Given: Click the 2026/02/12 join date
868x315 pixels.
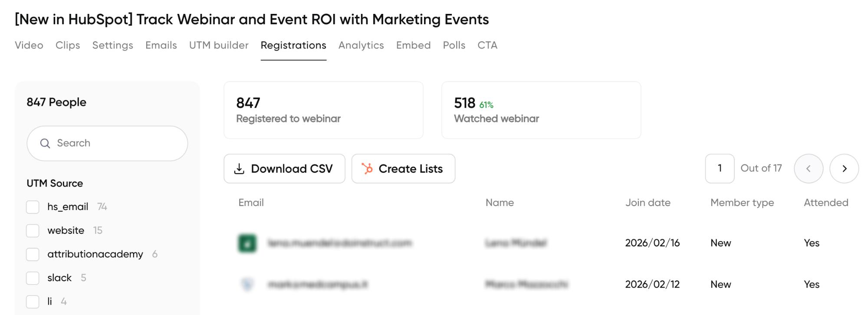Looking at the screenshot, I should 652,284.
